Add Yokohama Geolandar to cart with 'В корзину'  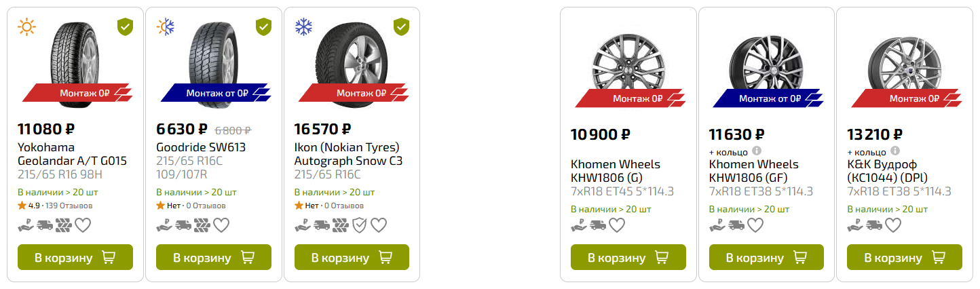click(75, 258)
